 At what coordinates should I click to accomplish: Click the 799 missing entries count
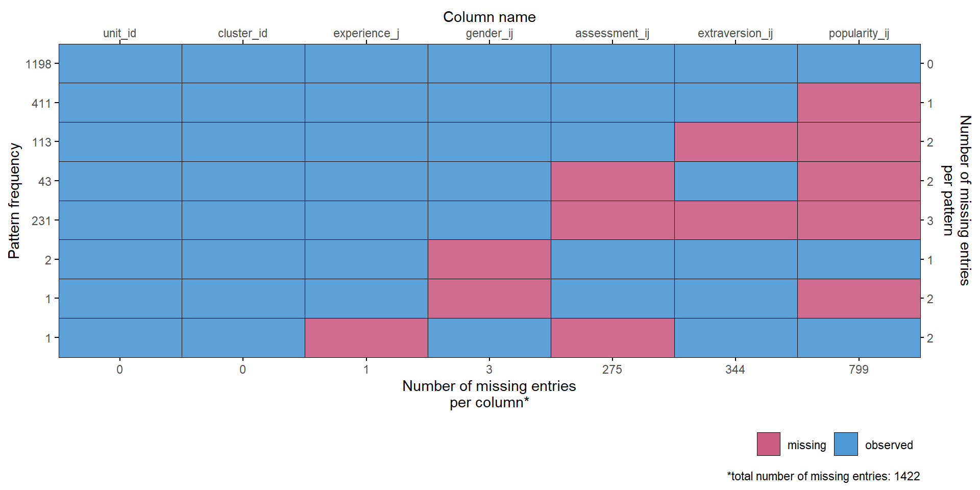click(859, 370)
